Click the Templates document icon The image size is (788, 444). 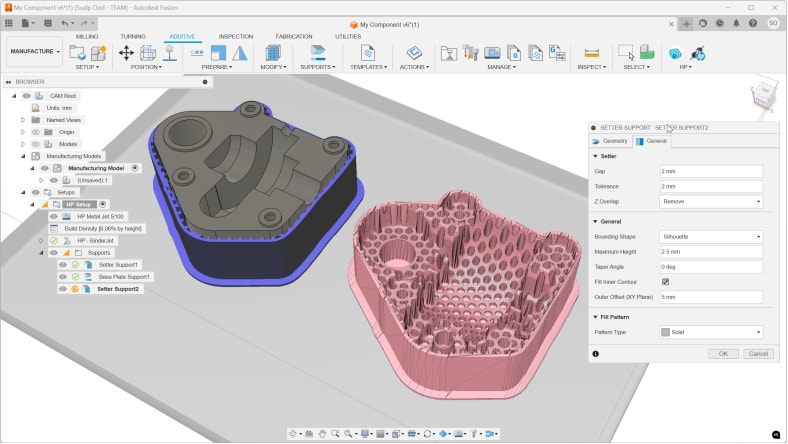pos(368,53)
